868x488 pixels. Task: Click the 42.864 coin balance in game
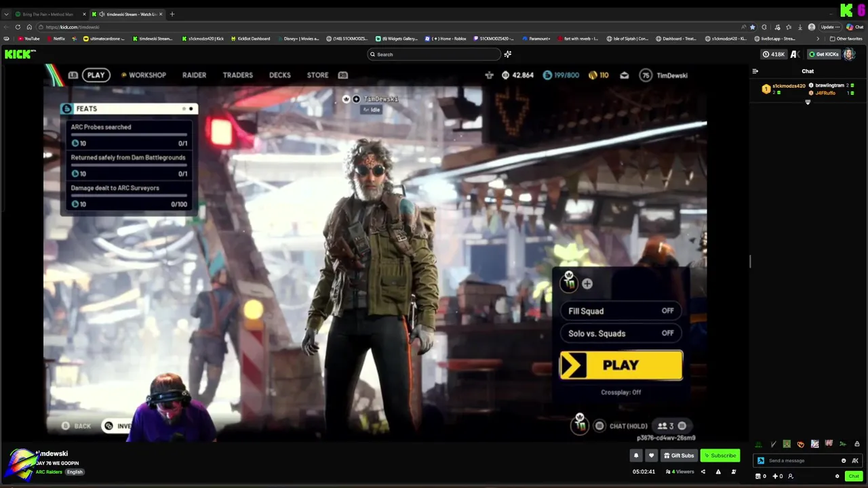pos(517,75)
